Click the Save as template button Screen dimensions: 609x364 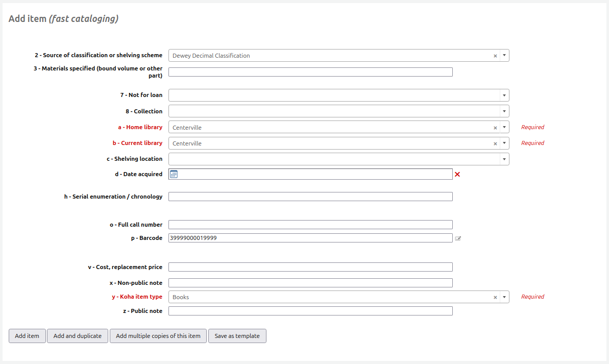237,336
